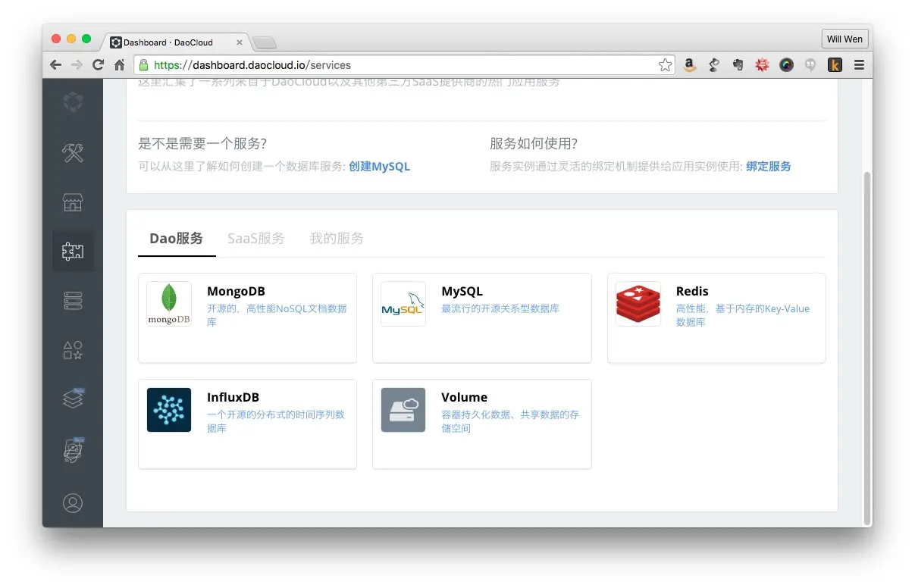The height and width of the screenshot is (588, 915).
Task: Click the MySQL dolphin logo
Action: click(x=403, y=304)
